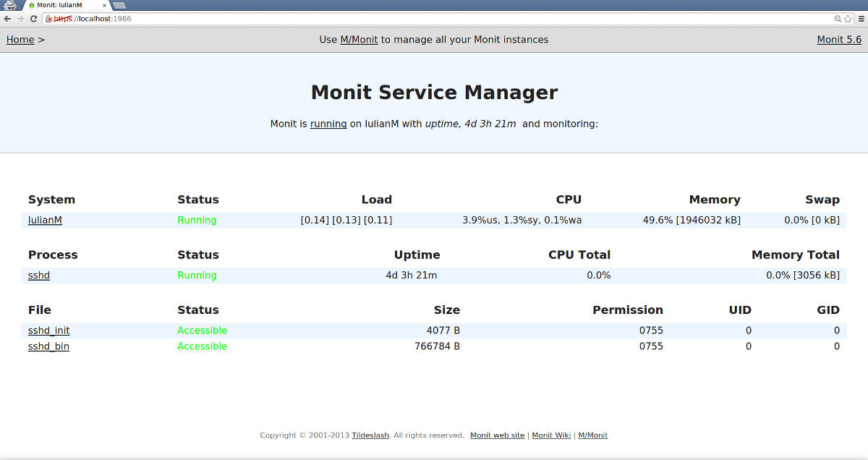Click the Monit 5.6 version link
Screen dimensions: 868x460
point(839,40)
